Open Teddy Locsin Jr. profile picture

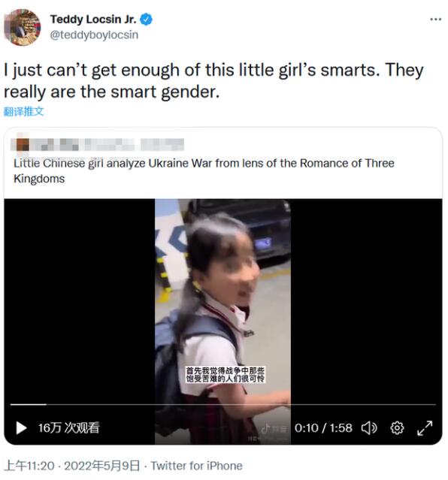coord(22,27)
